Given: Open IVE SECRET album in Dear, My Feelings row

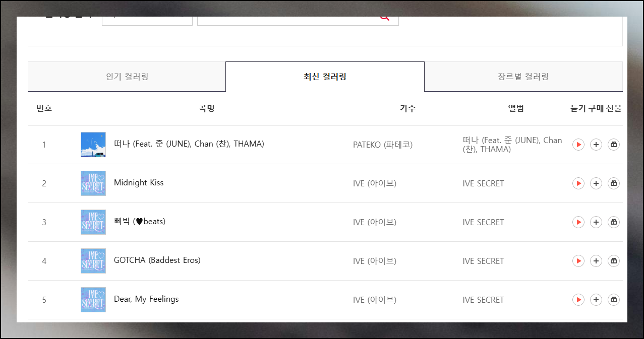Looking at the screenshot, I should pos(483,300).
